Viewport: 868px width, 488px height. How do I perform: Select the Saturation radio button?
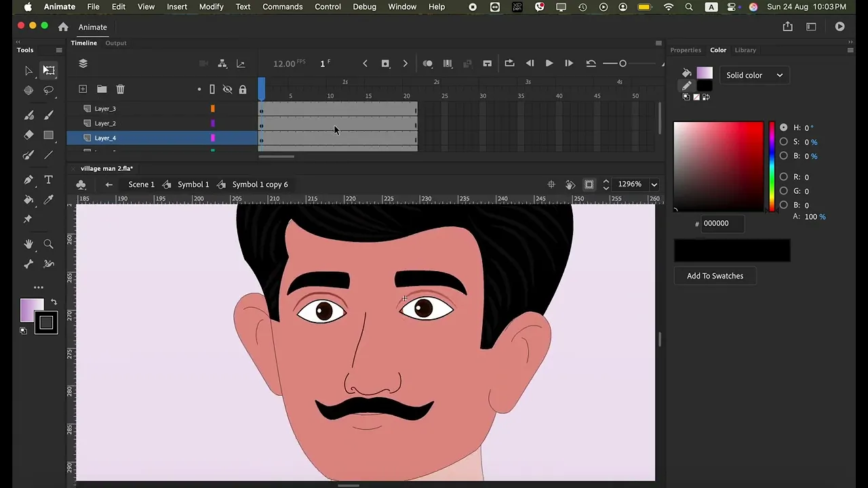pos(784,142)
